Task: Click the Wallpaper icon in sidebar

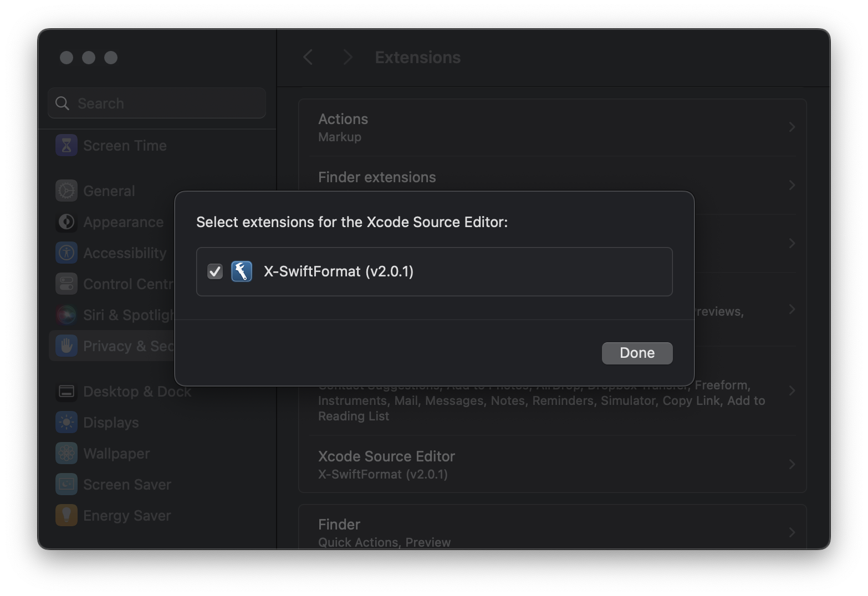Action: coord(67,453)
